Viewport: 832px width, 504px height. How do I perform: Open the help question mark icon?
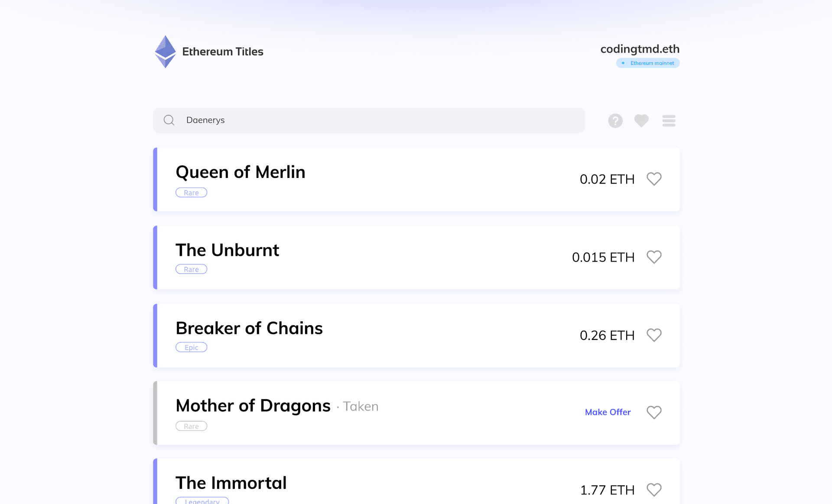[615, 121]
